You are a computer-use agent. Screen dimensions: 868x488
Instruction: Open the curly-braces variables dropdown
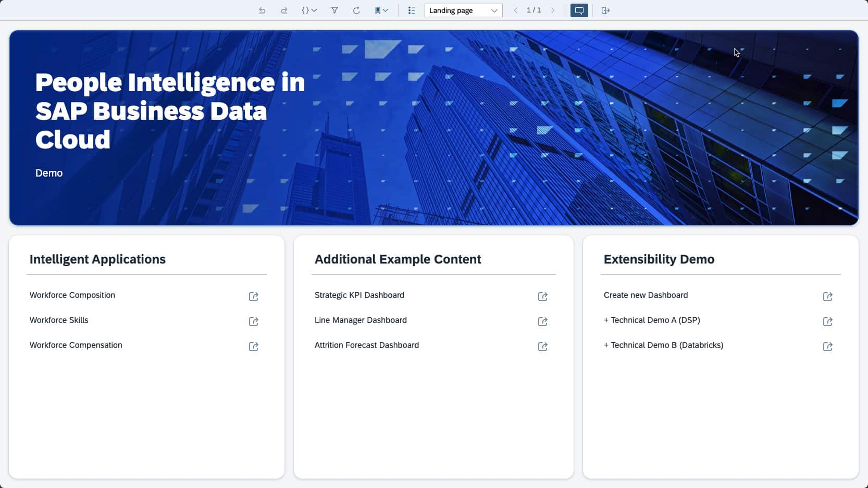pyautogui.click(x=309, y=10)
